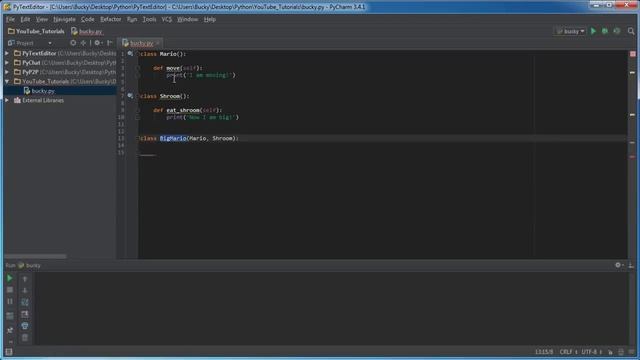This screenshot has width=640, height=360.
Task: Hide the Project tool window
Action: pos(109,43)
